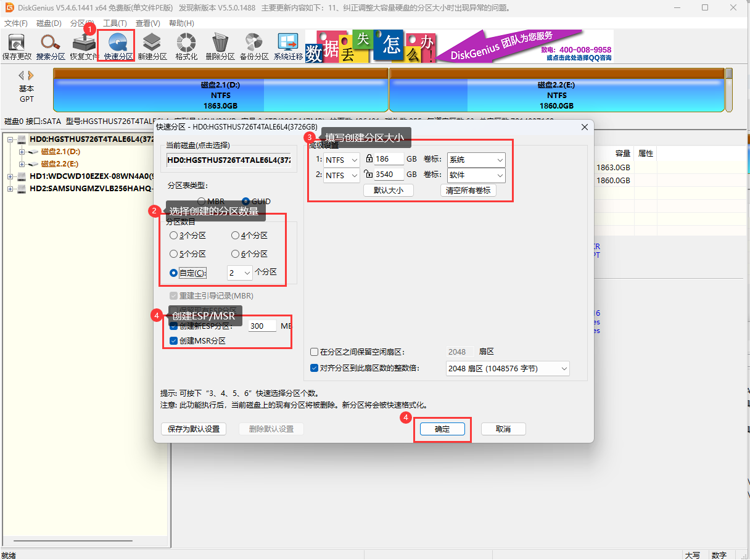This screenshot has height=560, width=750.
Task: Open the 工具(T) menu
Action: pos(115,23)
